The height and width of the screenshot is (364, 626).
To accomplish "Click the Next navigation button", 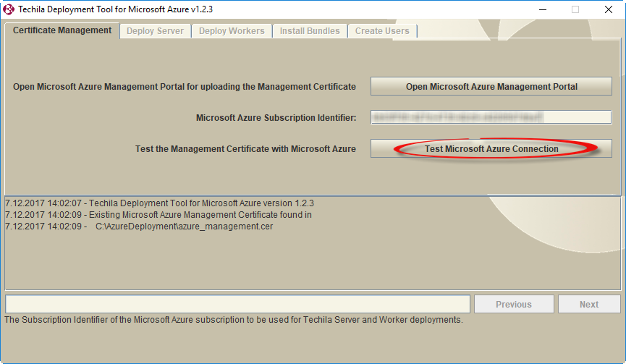I will pos(589,305).
